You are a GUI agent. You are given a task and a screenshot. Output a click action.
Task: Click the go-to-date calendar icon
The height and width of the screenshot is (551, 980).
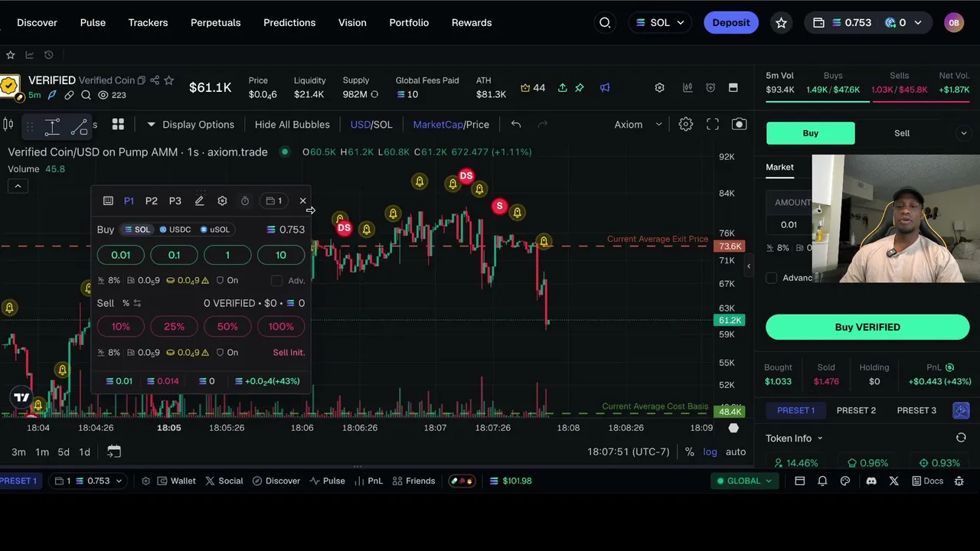(x=113, y=452)
